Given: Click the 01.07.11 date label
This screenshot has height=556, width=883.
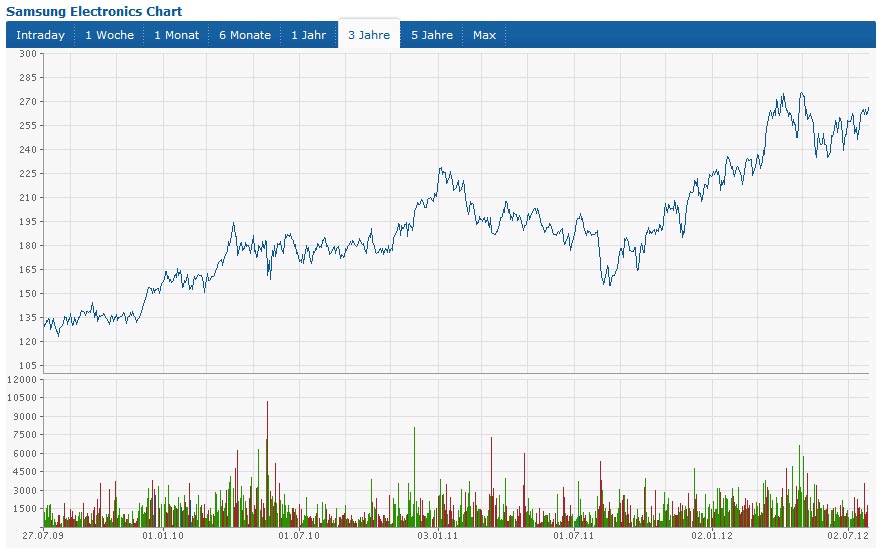Looking at the screenshot, I should 574,537.
